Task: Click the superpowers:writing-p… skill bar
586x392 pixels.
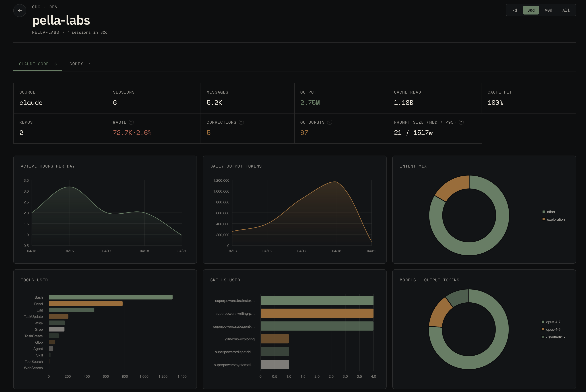Action: coord(317,313)
